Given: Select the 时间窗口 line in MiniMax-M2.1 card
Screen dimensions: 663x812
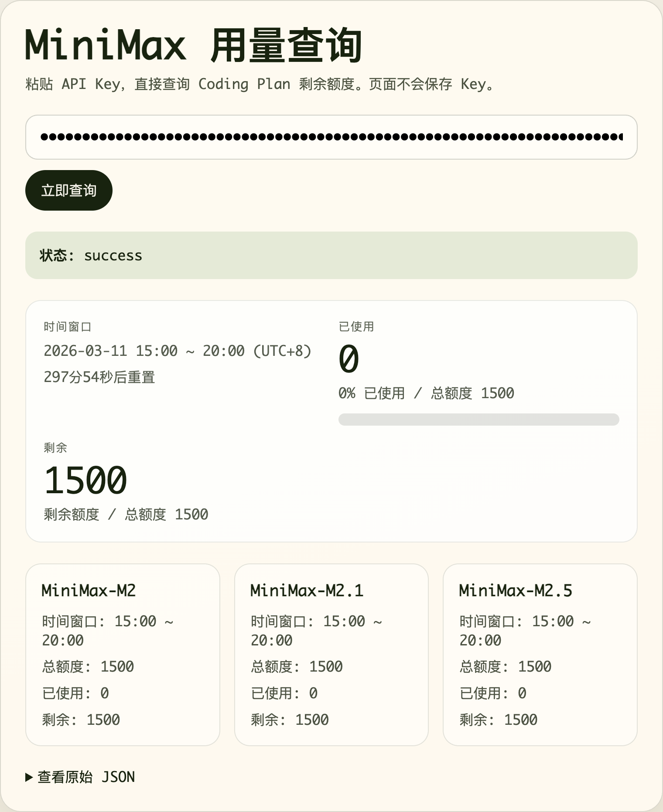Looking at the screenshot, I should pyautogui.click(x=316, y=631).
